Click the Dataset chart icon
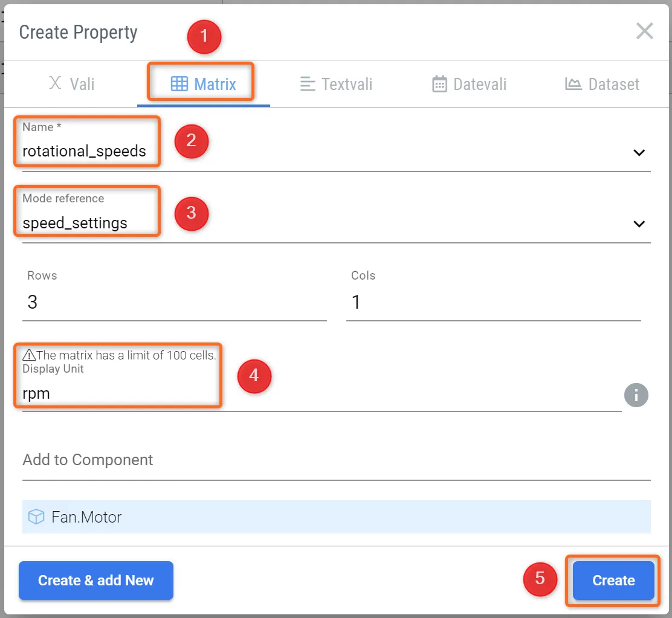The width and height of the screenshot is (672, 618). [x=573, y=84]
